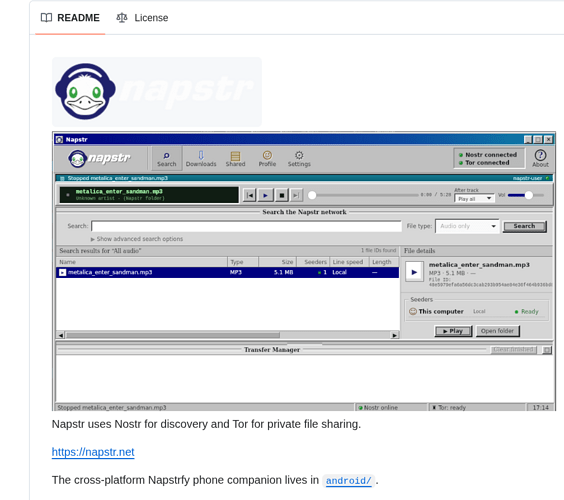This screenshot has height=500, width=564.
Task: Click the Search button next to File type
Action: (524, 226)
